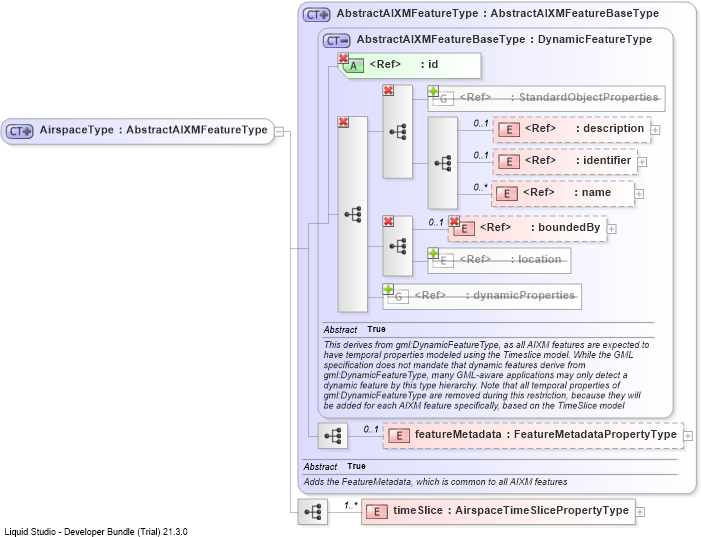Select the struck-out StandardObjectProperties group

pyautogui.click(x=546, y=98)
